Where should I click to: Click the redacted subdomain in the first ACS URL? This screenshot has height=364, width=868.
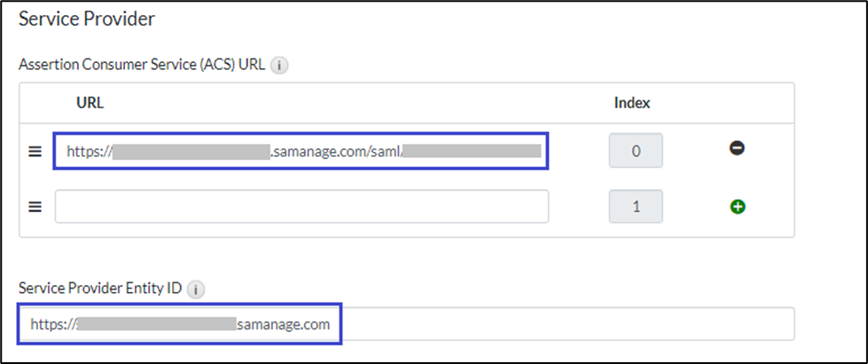click(191, 151)
